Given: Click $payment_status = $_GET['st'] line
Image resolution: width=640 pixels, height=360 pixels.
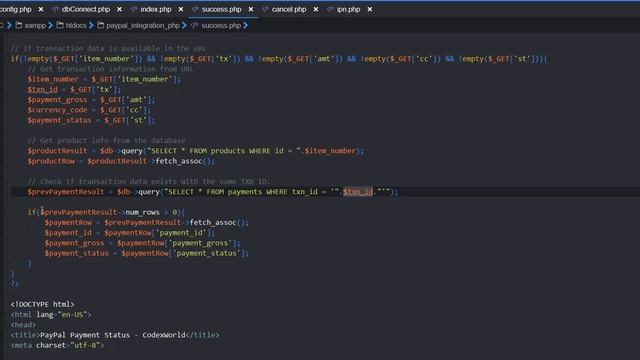Looking at the screenshot, I should [91, 120].
